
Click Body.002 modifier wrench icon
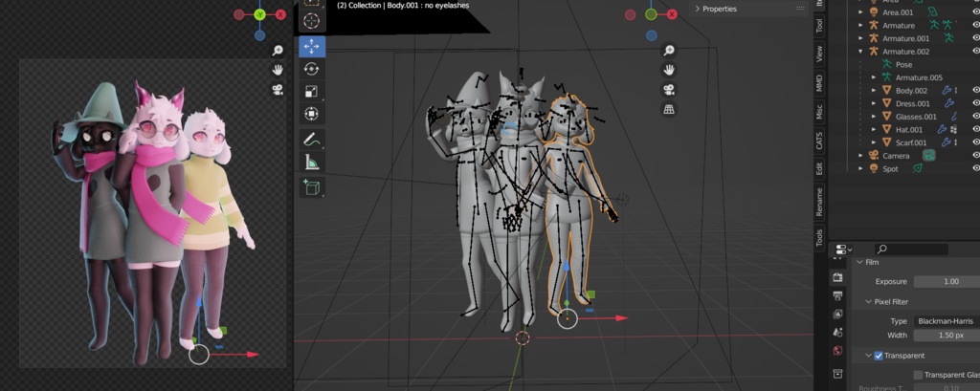pos(947,91)
